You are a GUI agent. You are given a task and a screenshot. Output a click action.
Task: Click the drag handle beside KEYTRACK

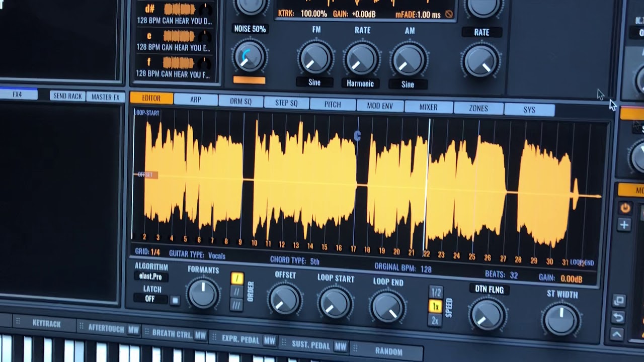(18, 321)
